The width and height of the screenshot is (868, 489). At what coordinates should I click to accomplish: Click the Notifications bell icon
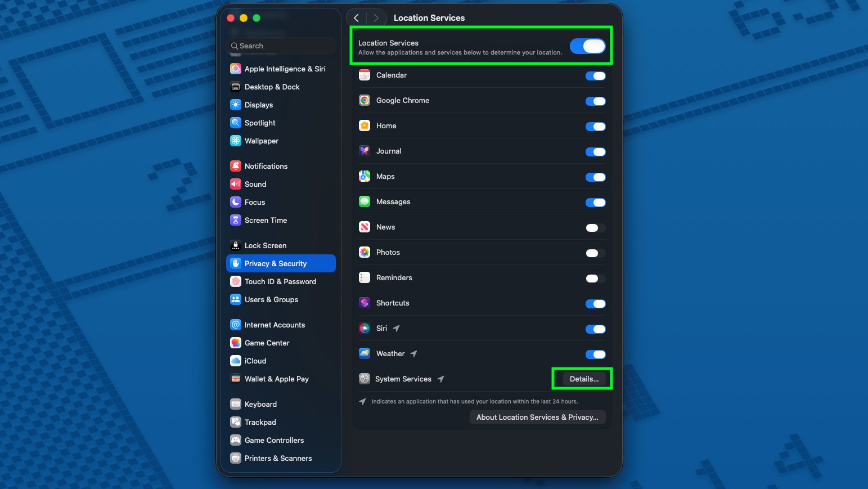tap(236, 166)
